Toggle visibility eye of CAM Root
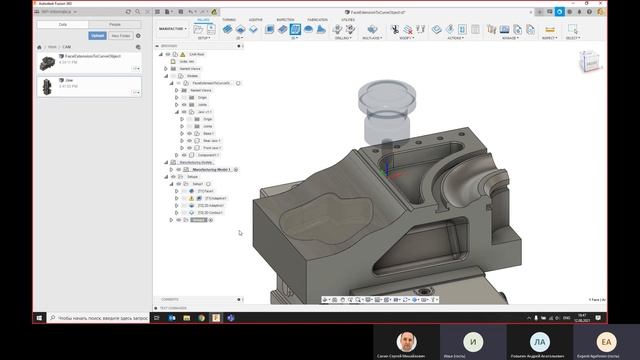The width and height of the screenshot is (640, 360). click(x=168, y=54)
